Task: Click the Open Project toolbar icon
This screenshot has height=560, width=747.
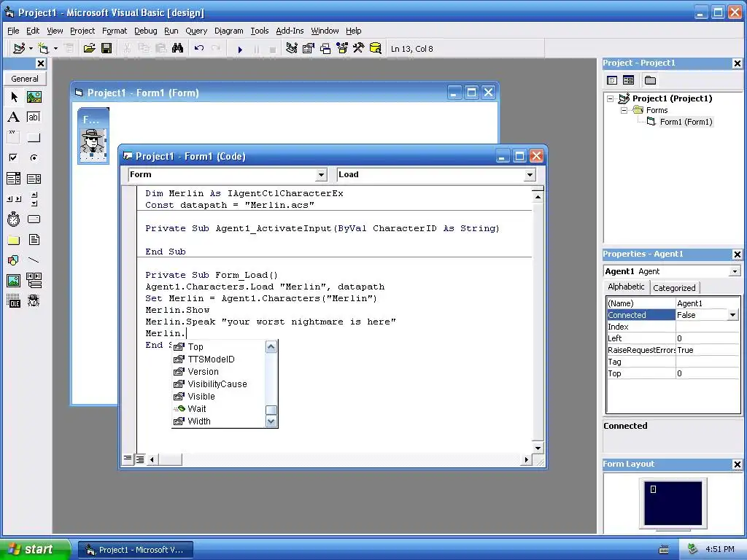Action: 89,48
